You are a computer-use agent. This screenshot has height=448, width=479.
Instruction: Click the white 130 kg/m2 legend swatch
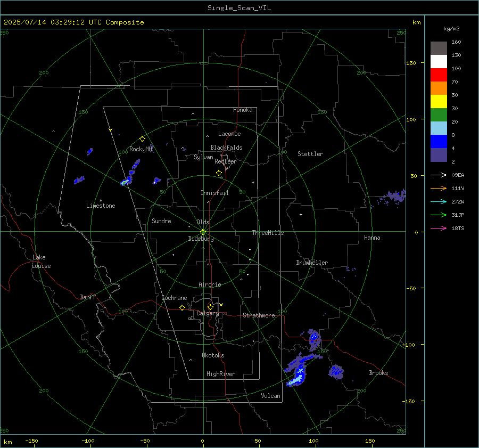point(439,61)
